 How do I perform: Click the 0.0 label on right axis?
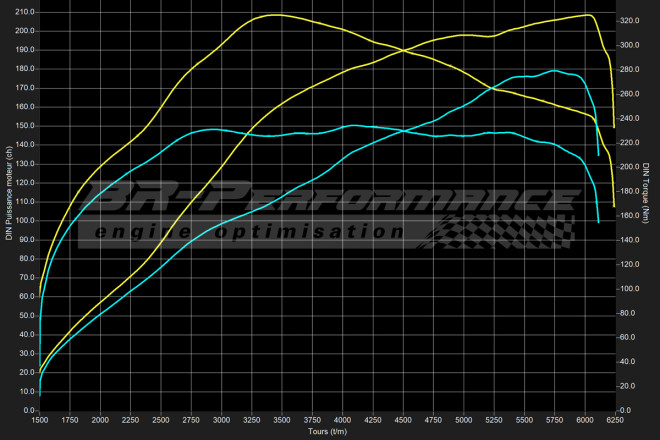pyautogui.click(x=624, y=410)
